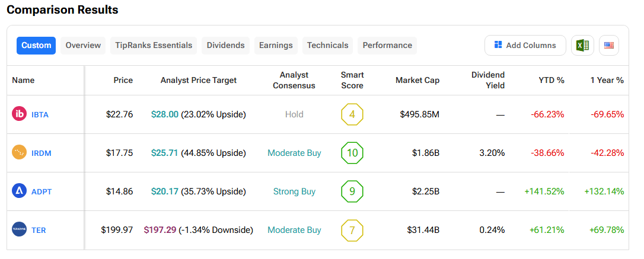Click the IRDM company logo
The height and width of the screenshot is (259, 644).
pos(20,153)
